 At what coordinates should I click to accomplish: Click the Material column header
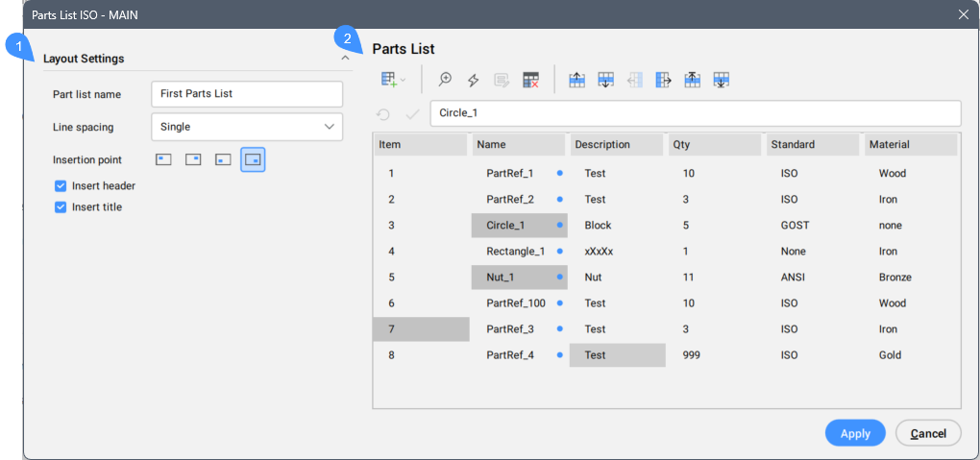coord(910,145)
